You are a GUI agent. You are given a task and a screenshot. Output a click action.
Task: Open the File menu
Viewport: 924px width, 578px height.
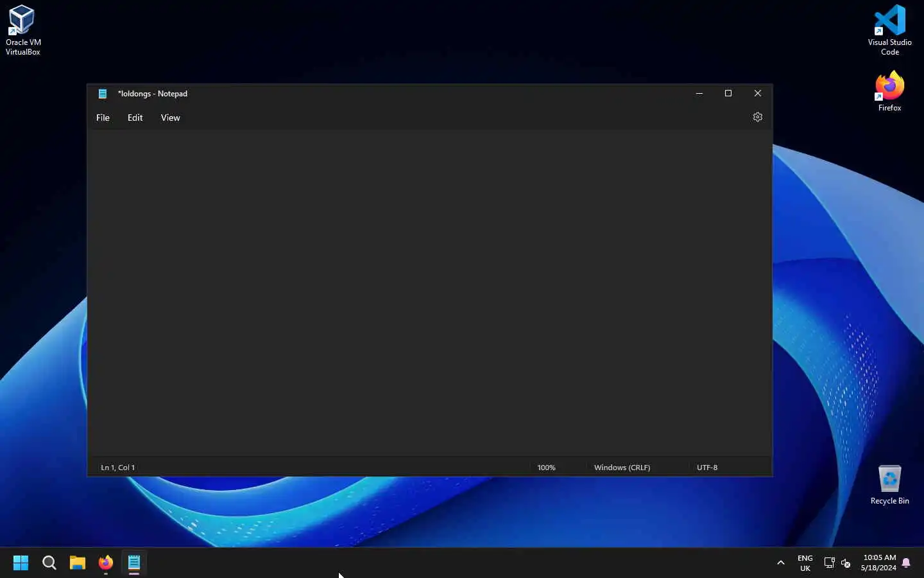(103, 118)
